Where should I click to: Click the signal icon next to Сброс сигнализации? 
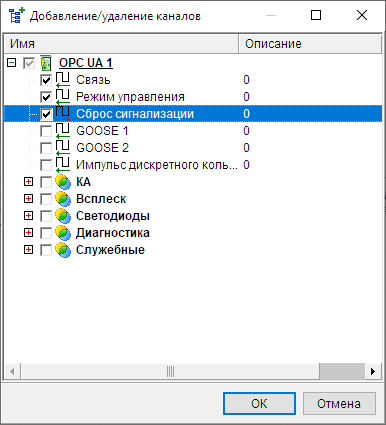(63, 114)
